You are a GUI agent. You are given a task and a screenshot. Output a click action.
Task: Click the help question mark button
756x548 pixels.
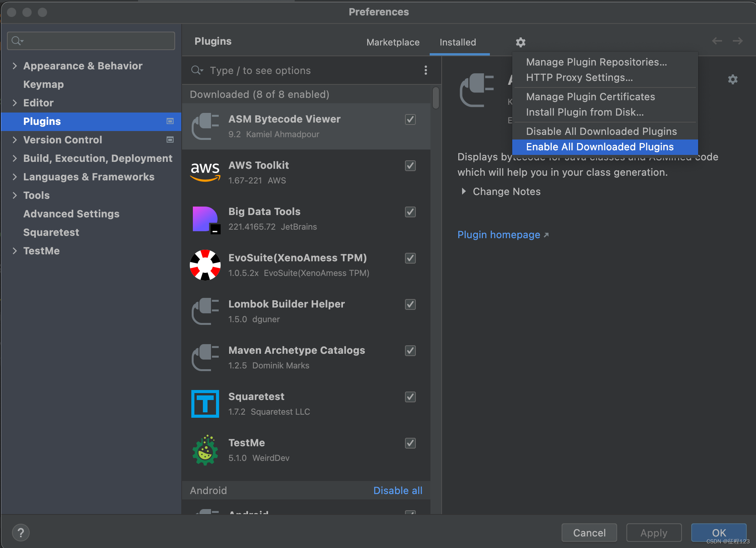tap(21, 533)
